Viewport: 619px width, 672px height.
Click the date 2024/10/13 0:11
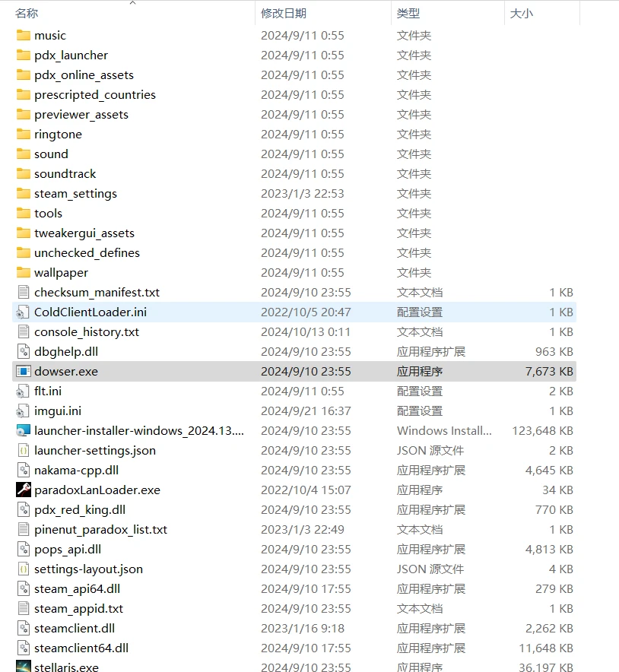pyautogui.click(x=306, y=331)
